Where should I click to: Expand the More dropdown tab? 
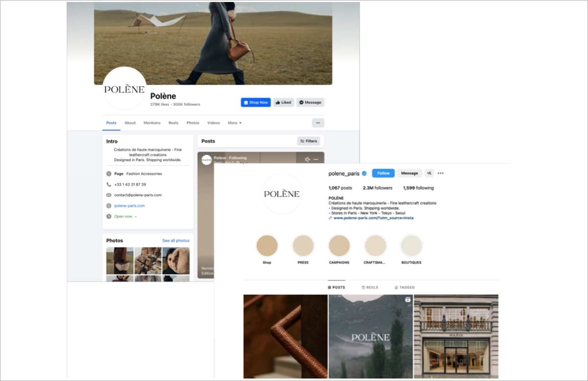click(235, 123)
